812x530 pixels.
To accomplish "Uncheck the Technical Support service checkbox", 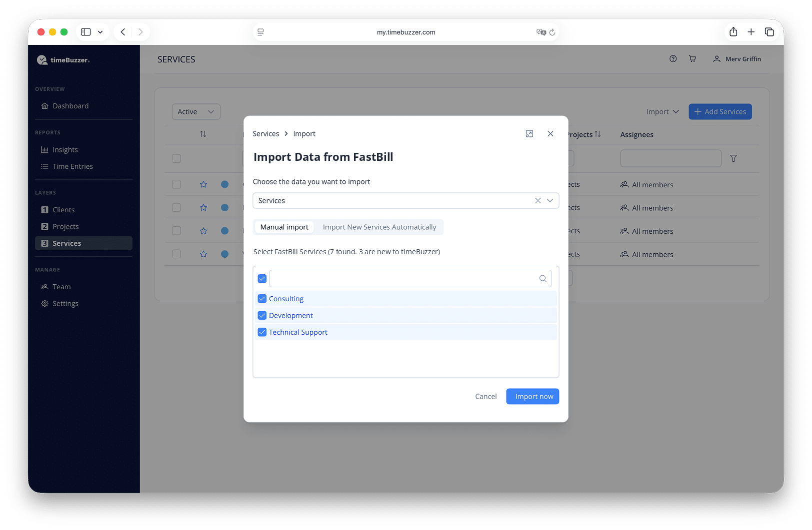I will click(x=262, y=332).
